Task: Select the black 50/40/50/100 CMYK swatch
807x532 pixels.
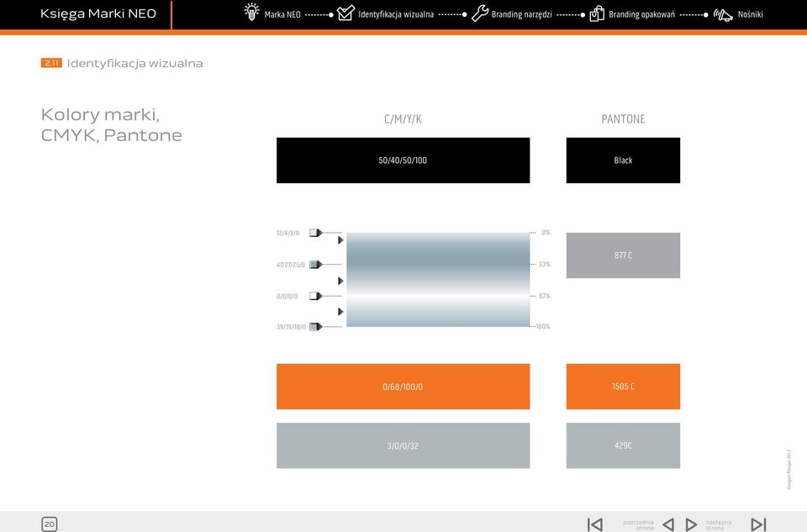Action: 403,160
